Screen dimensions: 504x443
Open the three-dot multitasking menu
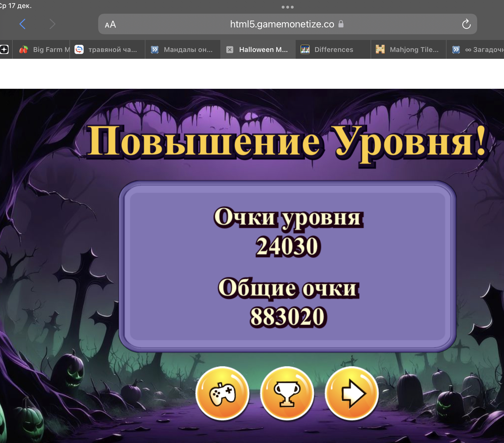287,7
